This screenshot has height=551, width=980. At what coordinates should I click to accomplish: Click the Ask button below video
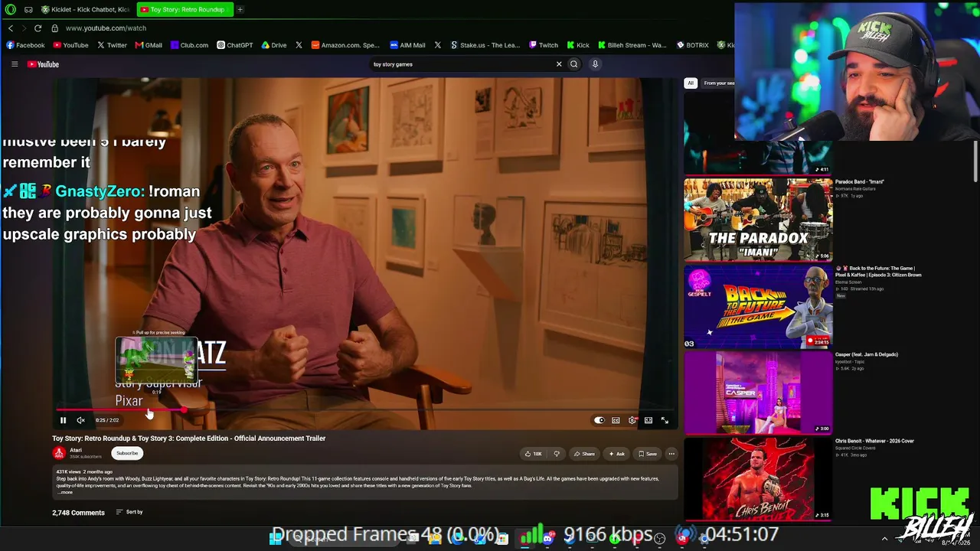616,454
